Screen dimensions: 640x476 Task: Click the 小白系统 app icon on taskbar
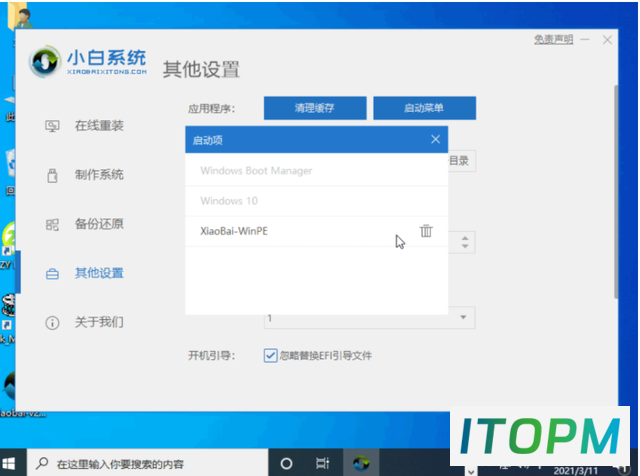click(x=361, y=464)
